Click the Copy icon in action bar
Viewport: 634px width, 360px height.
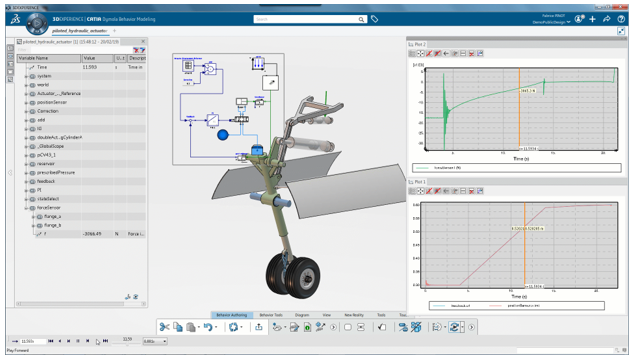178,327
